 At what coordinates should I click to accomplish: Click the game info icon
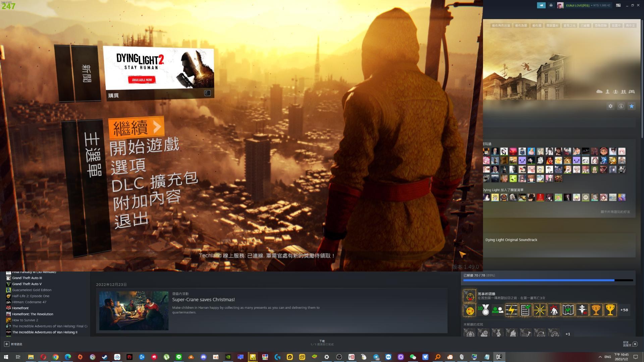(x=621, y=106)
